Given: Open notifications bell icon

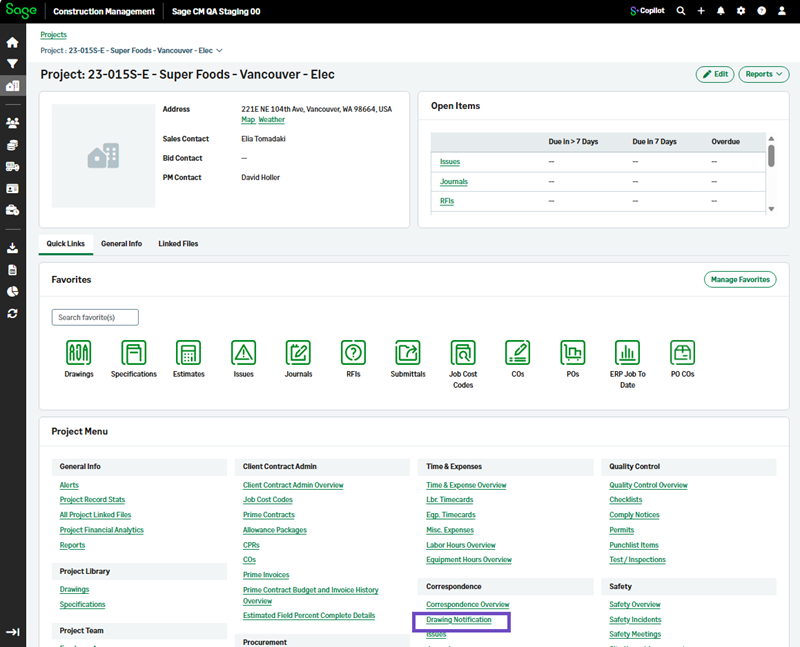Looking at the screenshot, I should 720,11.
